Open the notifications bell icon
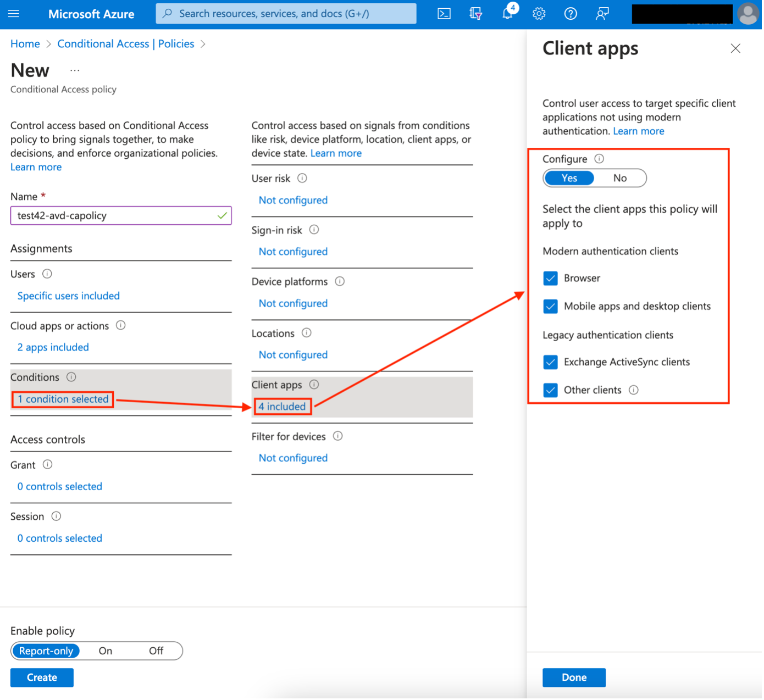 (507, 14)
